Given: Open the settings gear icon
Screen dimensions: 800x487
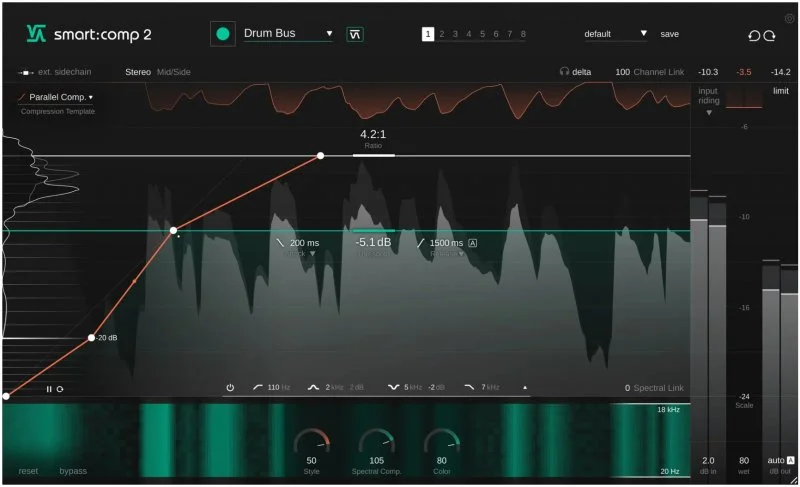Looking at the screenshot, I should 789,19.
